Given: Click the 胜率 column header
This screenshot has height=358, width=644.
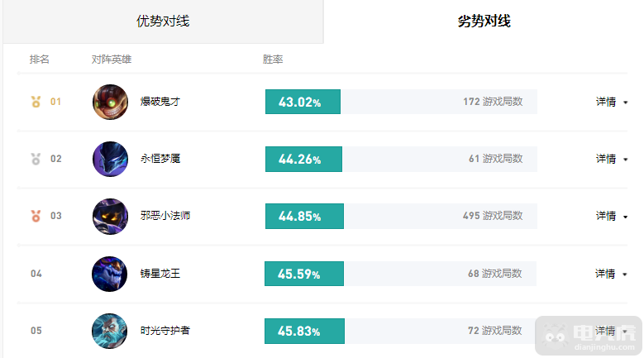Looking at the screenshot, I should 273,60.
